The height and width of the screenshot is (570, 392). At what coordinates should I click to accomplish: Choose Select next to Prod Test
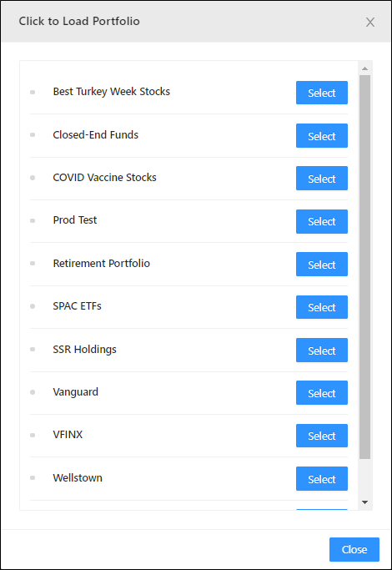321,221
